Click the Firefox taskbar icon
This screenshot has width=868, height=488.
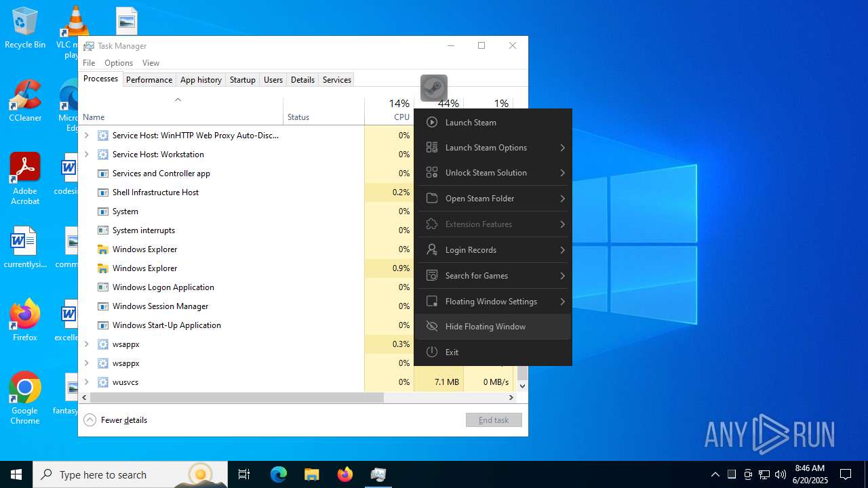[345, 474]
